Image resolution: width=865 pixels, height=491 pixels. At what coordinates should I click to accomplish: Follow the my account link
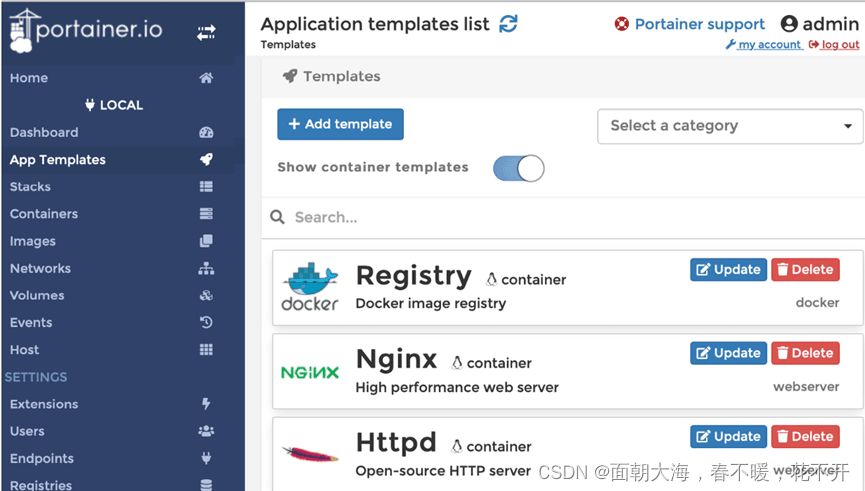click(x=765, y=45)
